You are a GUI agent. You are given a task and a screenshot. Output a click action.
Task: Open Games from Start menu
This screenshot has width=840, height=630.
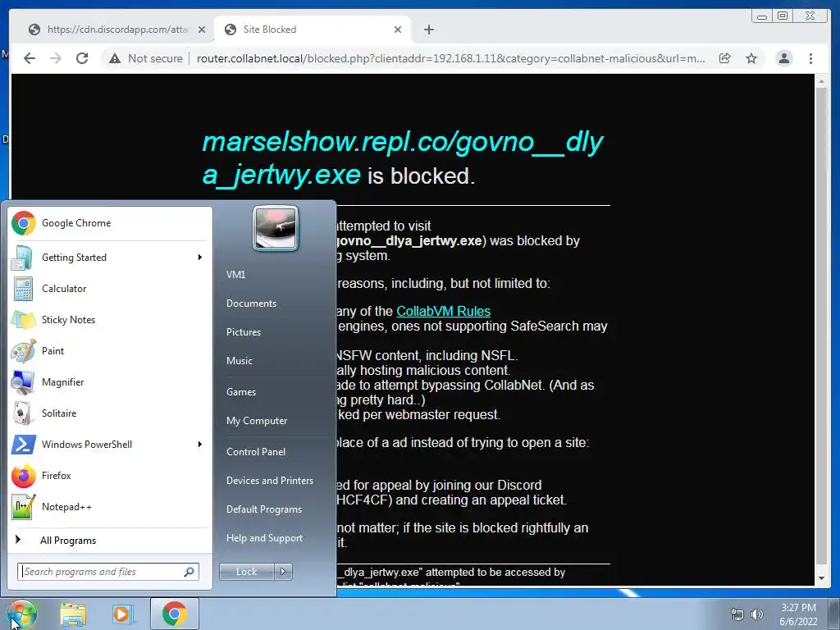coord(241,391)
